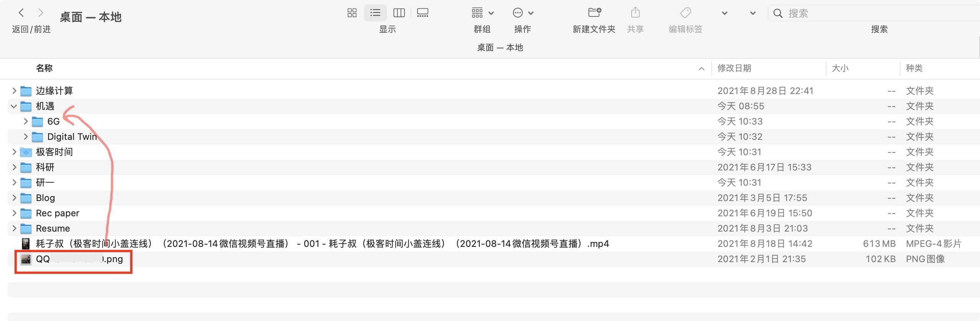This screenshot has width=980, height=321.
Task: Expand the Rec paper folder
Action: coord(14,213)
